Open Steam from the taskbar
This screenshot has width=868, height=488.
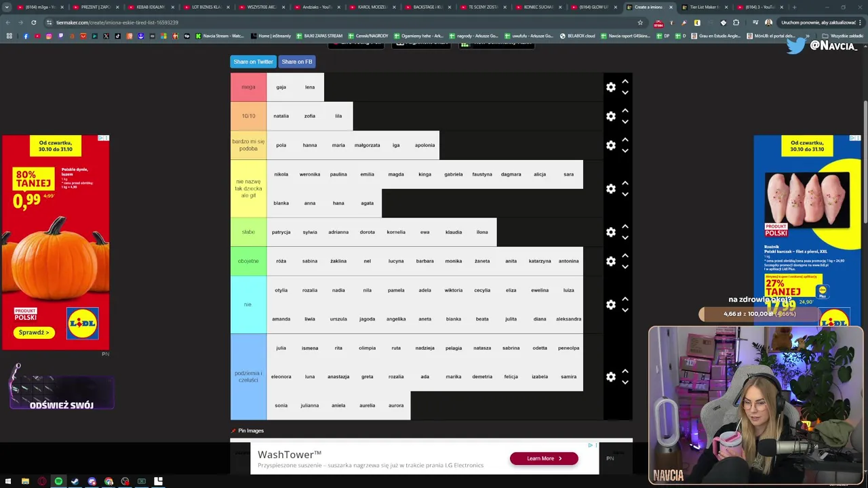click(x=75, y=481)
